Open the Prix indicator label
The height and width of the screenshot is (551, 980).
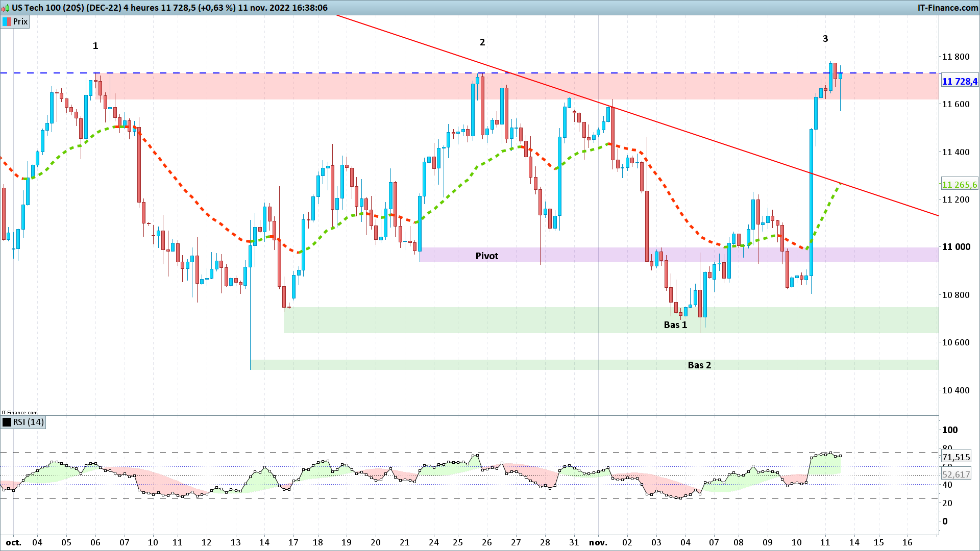coord(20,21)
